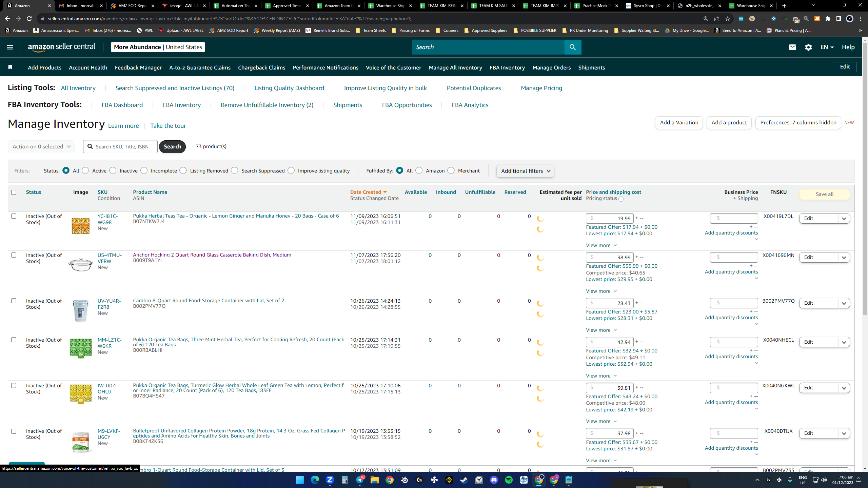Go to Manage Orders menu item
The height and width of the screenshot is (488, 868).
tap(552, 67)
